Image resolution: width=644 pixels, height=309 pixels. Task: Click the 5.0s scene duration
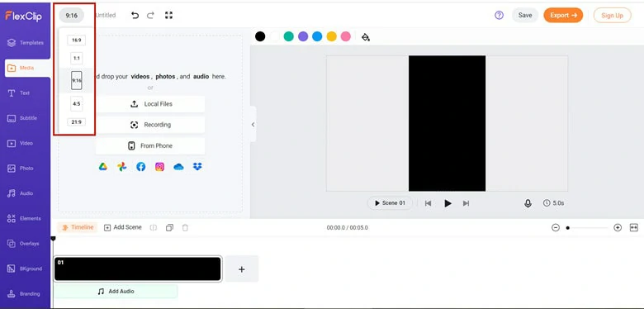[553, 203]
